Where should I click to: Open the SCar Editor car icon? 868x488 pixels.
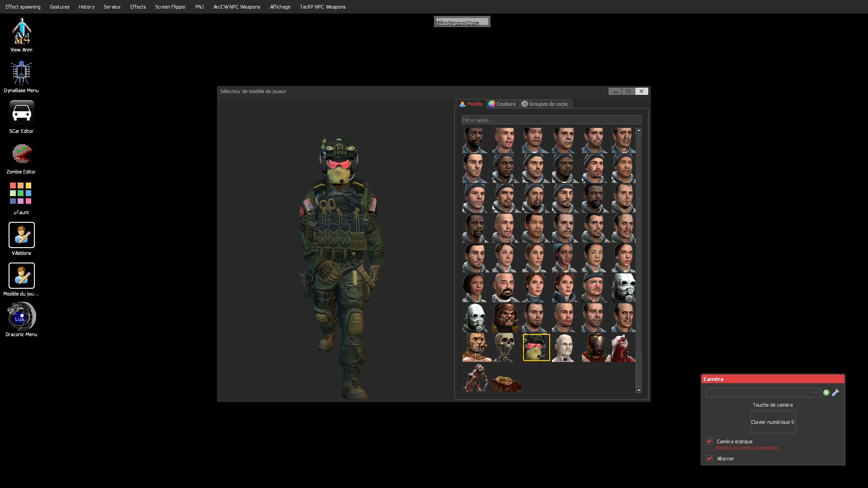pyautogui.click(x=21, y=113)
